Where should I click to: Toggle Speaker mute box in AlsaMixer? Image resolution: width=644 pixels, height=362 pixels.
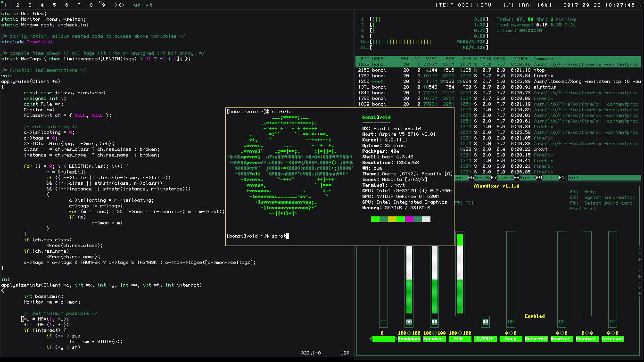pos(434,322)
